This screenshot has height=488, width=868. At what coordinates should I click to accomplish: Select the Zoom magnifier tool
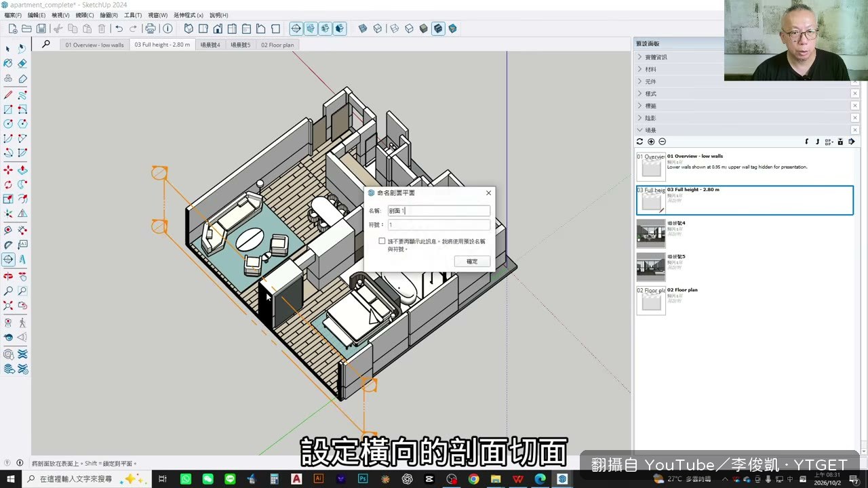coord(8,291)
